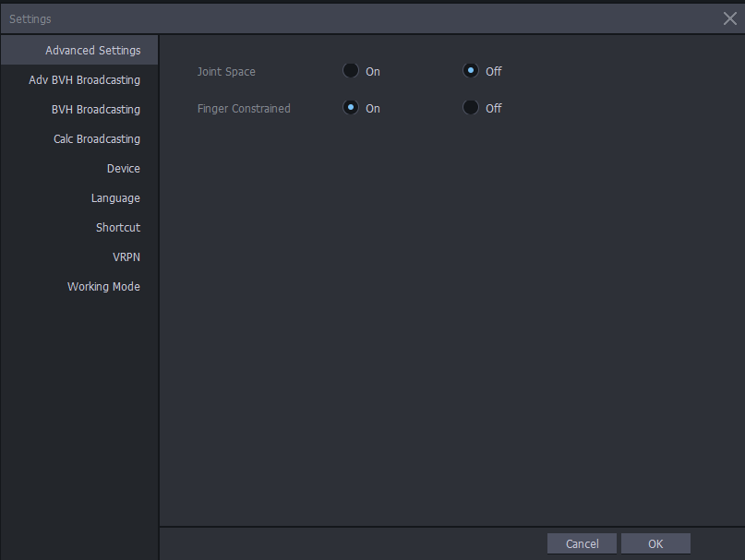
Task: Set Joint Space to Off
Action: [x=471, y=71]
